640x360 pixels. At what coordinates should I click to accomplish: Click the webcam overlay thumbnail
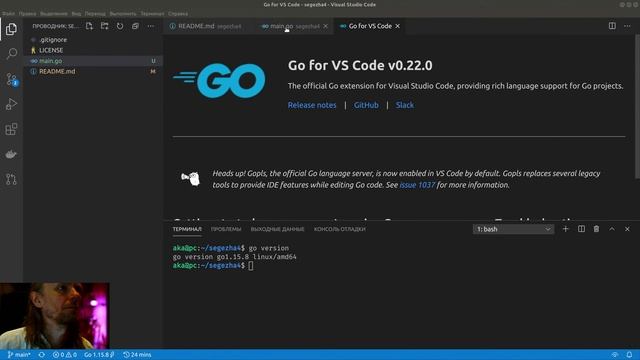click(x=54, y=316)
